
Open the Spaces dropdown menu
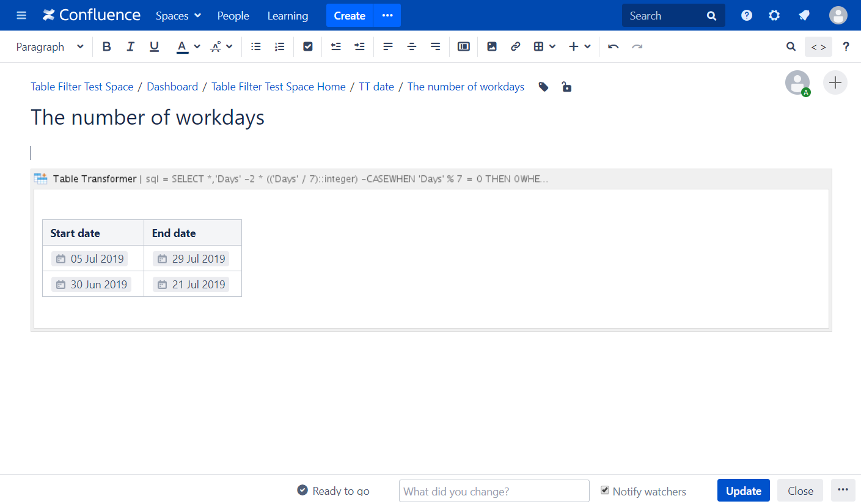(x=178, y=16)
